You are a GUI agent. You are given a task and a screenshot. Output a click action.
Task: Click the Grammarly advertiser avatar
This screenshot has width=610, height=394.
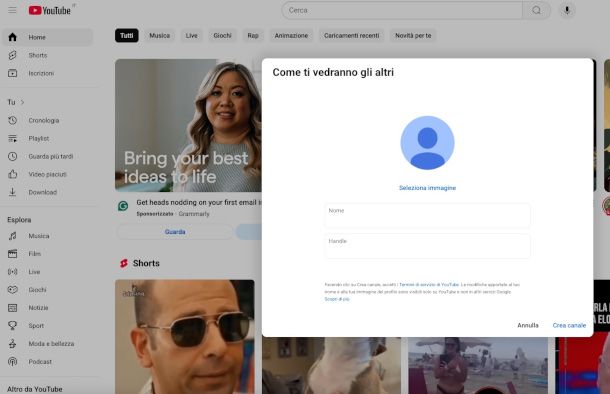[123, 206]
